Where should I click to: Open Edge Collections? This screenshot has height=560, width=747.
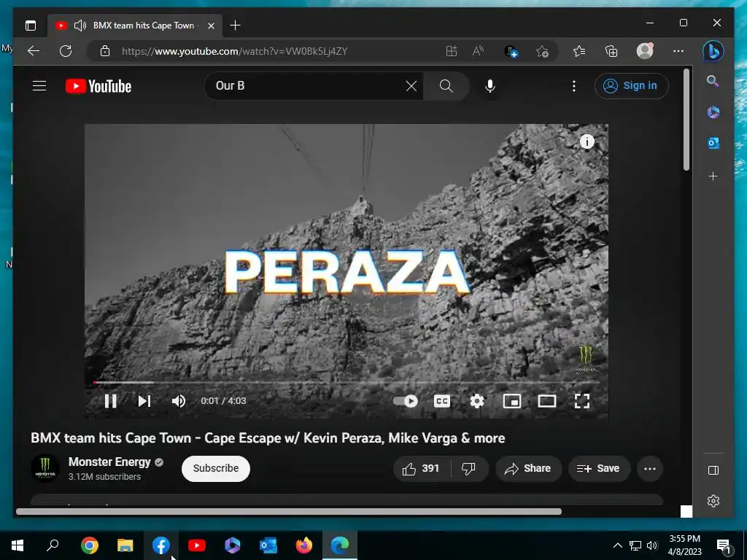point(611,51)
